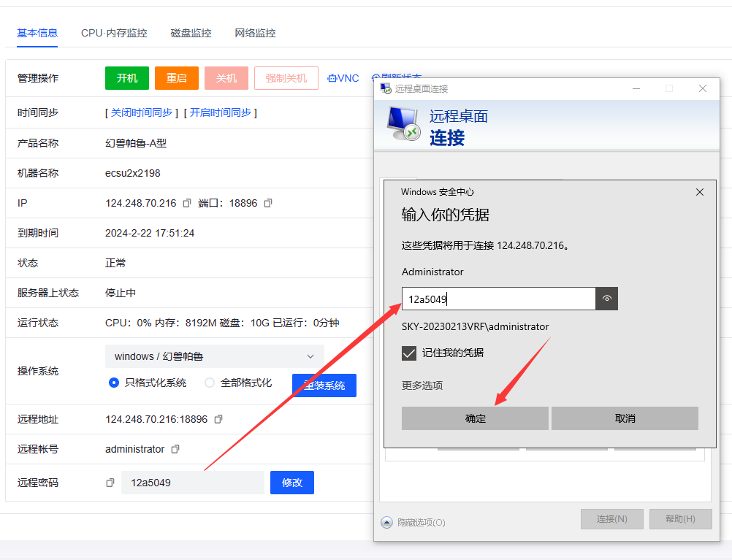
Task: Click copy icon left of remote password
Action: (110, 483)
